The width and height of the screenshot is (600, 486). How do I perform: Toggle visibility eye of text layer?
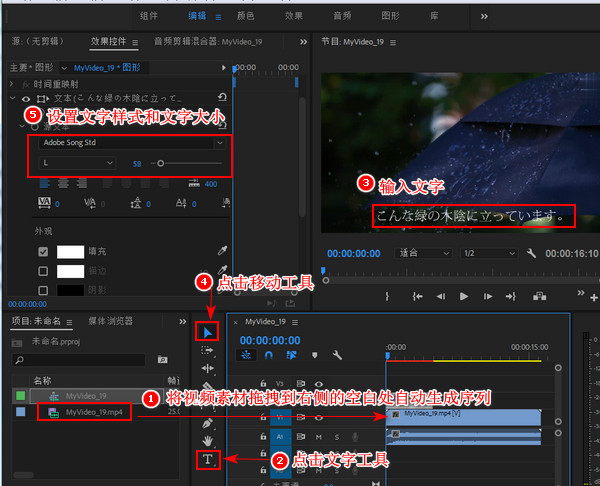point(26,99)
